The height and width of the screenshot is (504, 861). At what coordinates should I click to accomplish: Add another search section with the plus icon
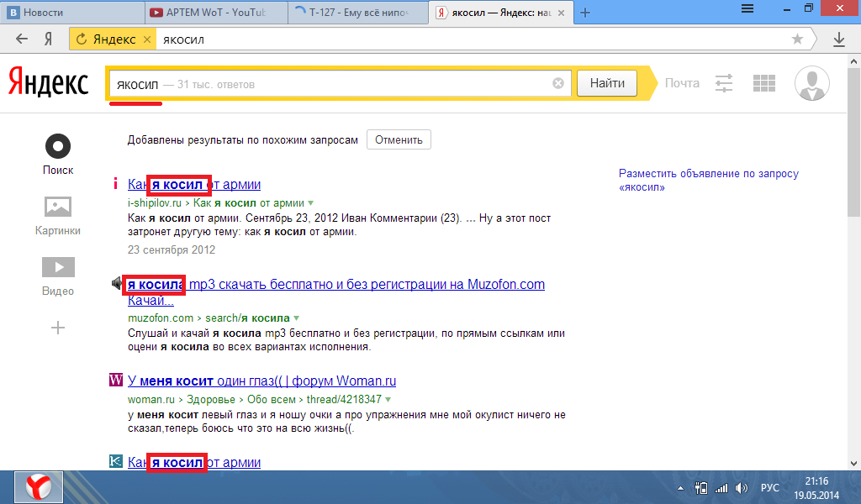(58, 328)
